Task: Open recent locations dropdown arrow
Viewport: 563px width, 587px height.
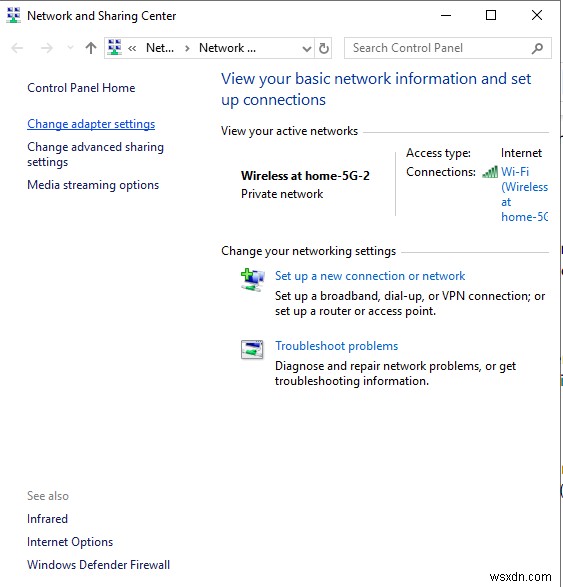Action: point(70,48)
